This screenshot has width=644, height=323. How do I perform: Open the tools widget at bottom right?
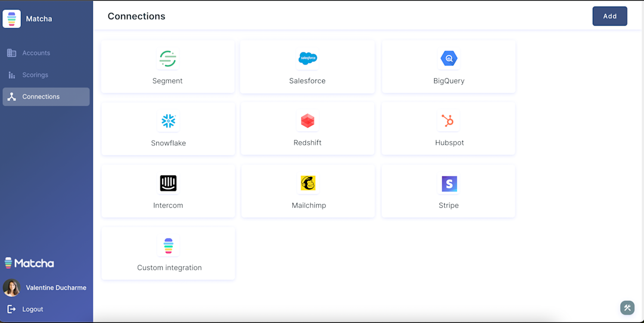coord(627,308)
